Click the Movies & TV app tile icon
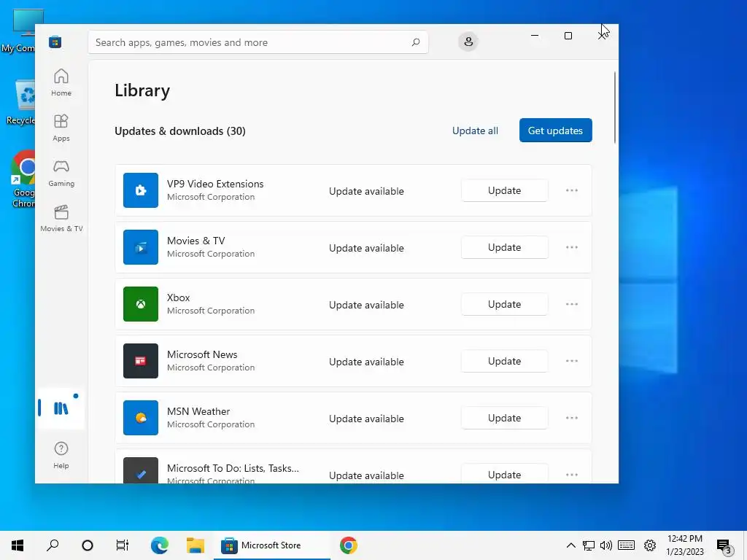Image resolution: width=747 pixels, height=560 pixels. tap(141, 247)
